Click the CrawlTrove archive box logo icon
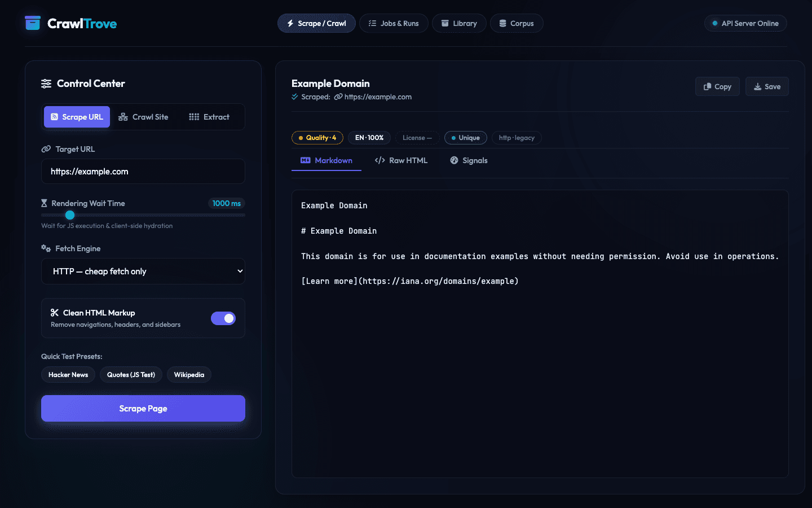Image resolution: width=812 pixels, height=508 pixels. coord(33,23)
